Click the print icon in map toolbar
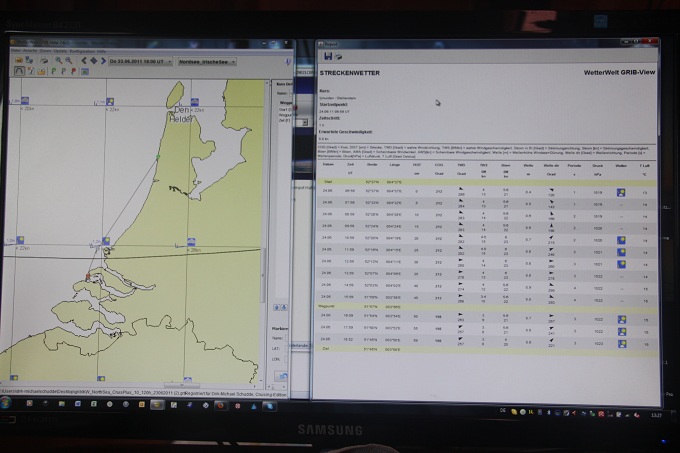 click(x=43, y=60)
